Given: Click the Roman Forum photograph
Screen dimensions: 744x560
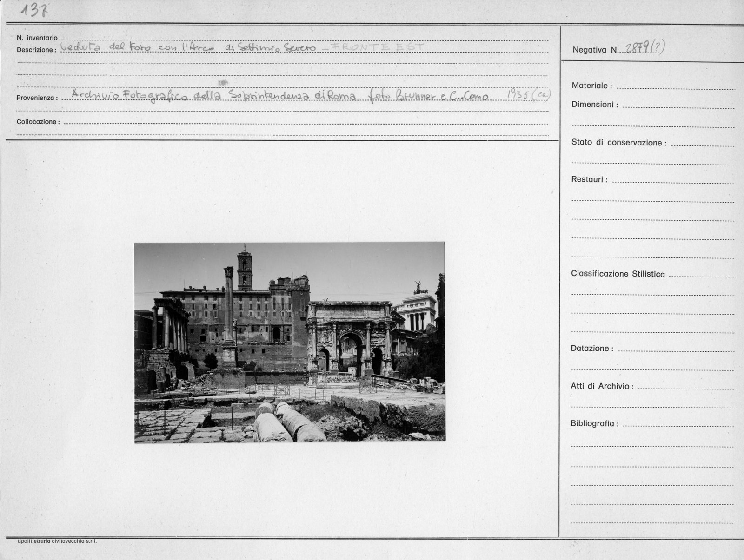Looking at the screenshot, I should click(289, 343).
